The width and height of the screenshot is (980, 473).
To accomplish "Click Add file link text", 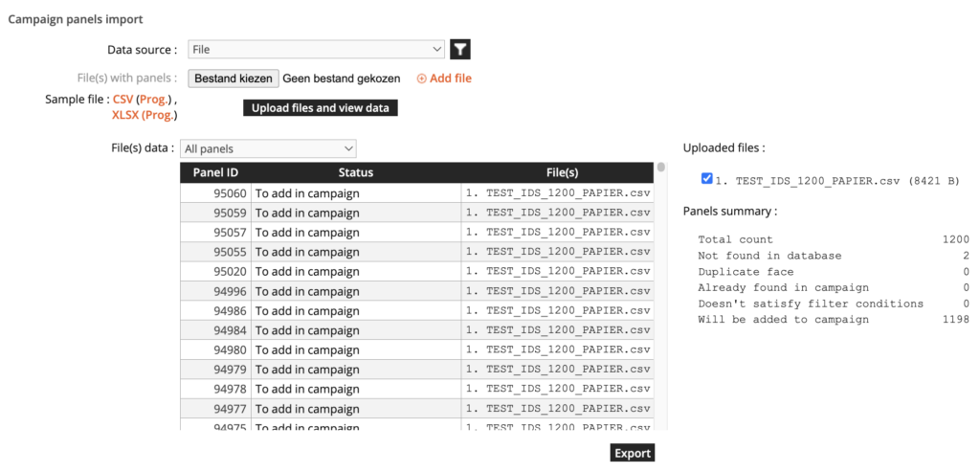I will click(451, 79).
